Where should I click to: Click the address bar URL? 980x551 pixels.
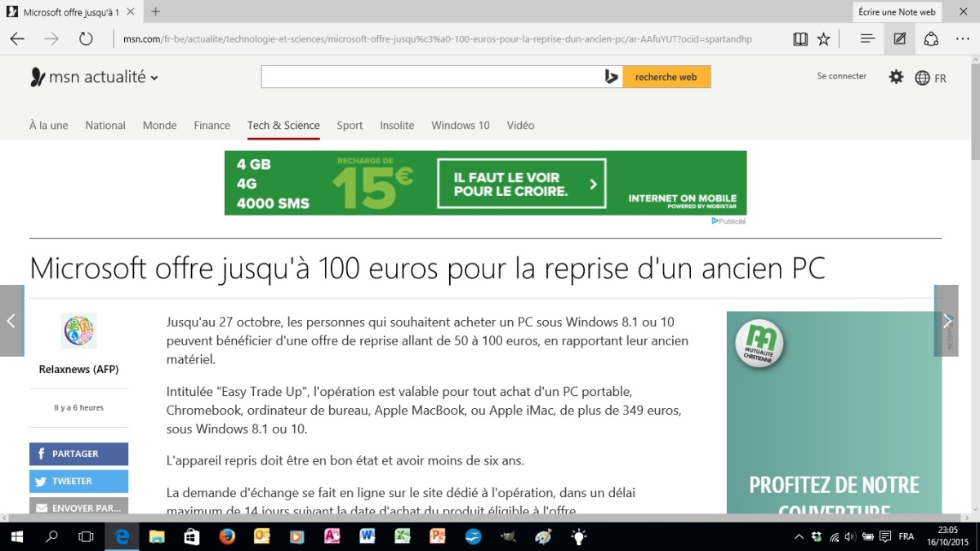point(437,38)
